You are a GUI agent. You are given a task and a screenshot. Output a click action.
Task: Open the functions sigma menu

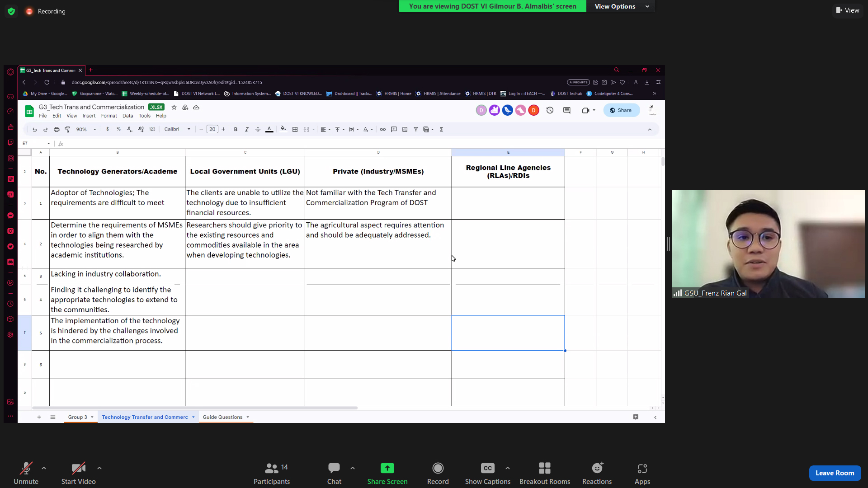(441, 129)
